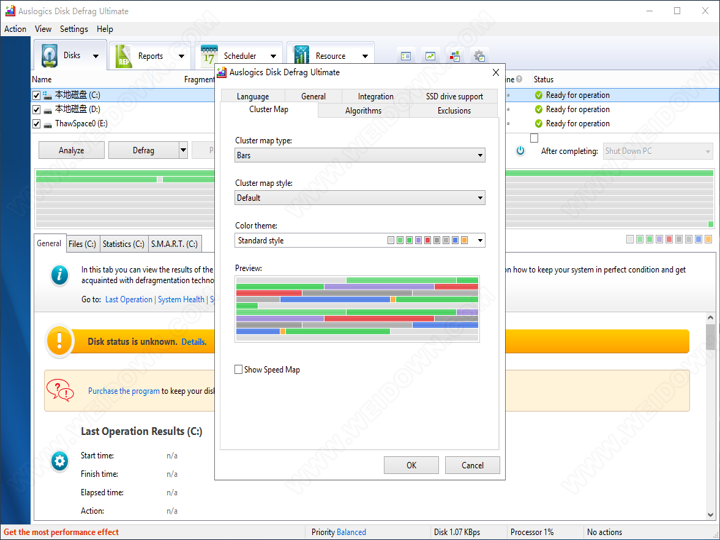Viewport: 720px width, 540px height.
Task: Open the View menu
Action: [x=43, y=29]
